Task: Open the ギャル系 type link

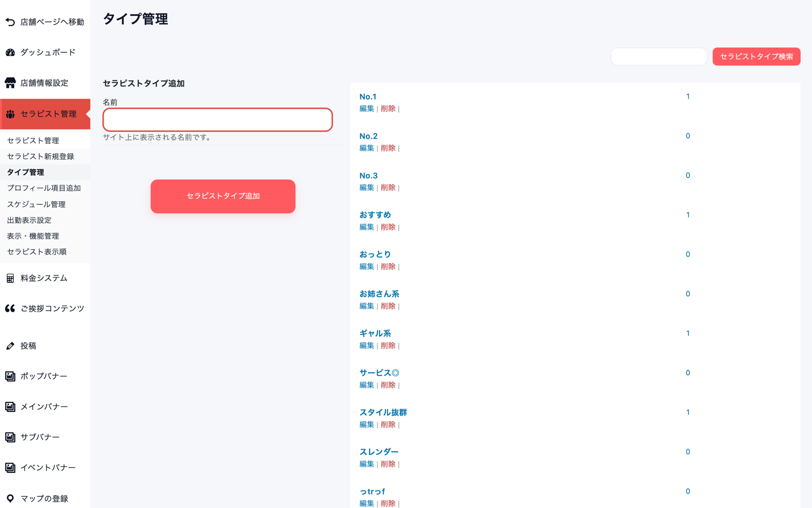Action: [x=375, y=334]
